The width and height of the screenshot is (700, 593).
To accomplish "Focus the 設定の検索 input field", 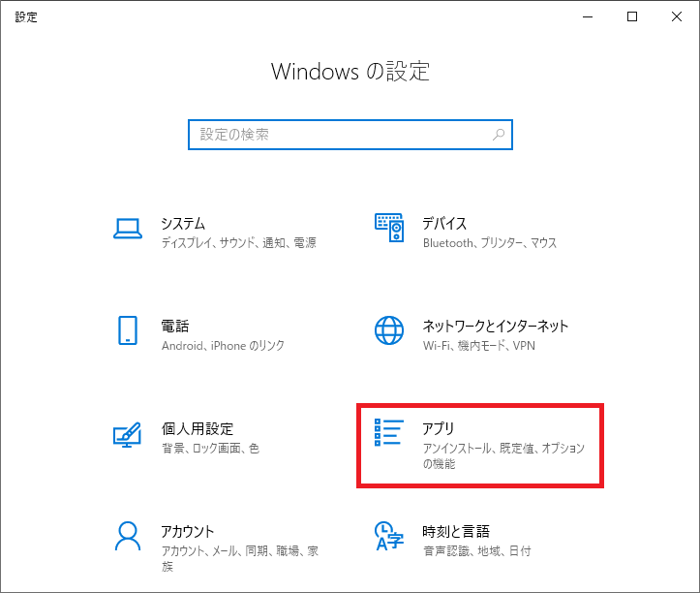I will pos(350,135).
